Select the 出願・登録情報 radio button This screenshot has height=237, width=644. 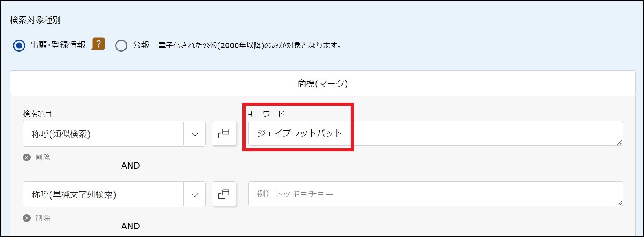click(x=19, y=45)
